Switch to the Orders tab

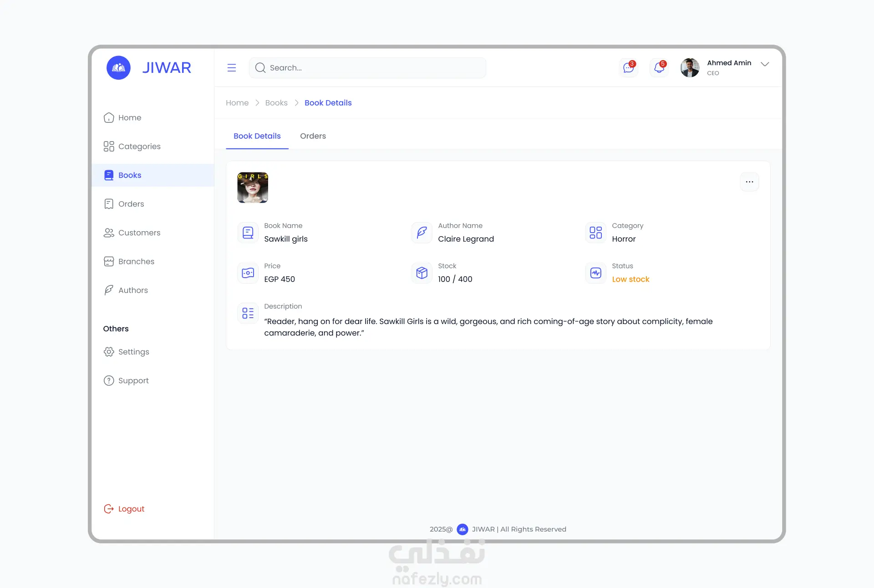(313, 136)
